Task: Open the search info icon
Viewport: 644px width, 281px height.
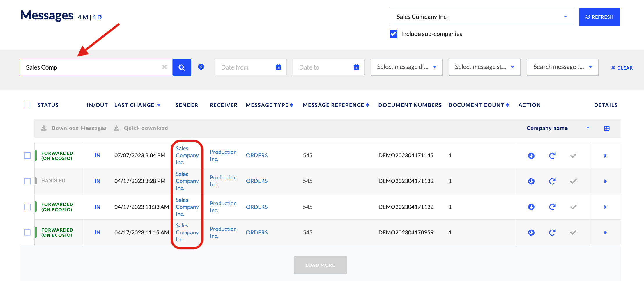Action: 201,67
